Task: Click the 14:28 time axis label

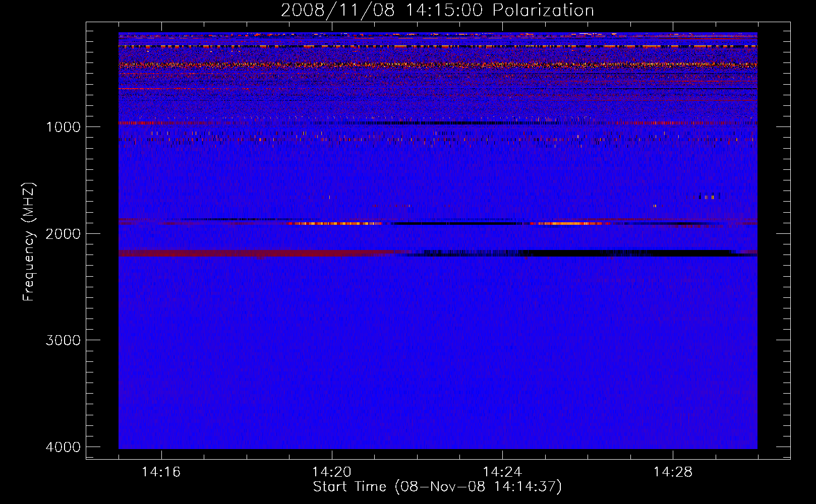Action: coord(673,472)
